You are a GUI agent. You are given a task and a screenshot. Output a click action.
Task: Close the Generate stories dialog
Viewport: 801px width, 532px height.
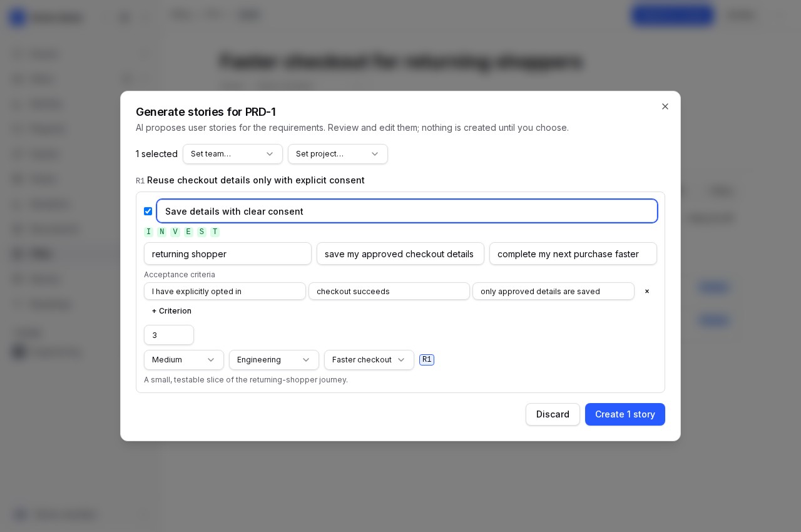point(665,106)
